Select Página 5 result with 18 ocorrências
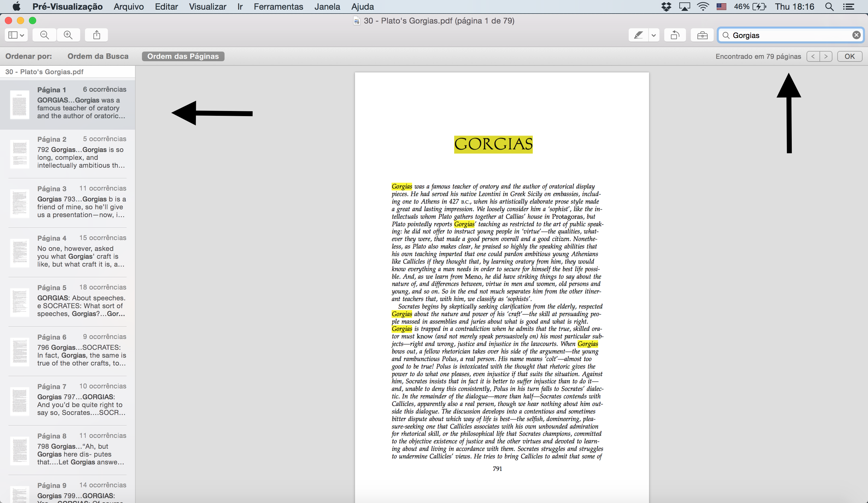 [68, 302]
